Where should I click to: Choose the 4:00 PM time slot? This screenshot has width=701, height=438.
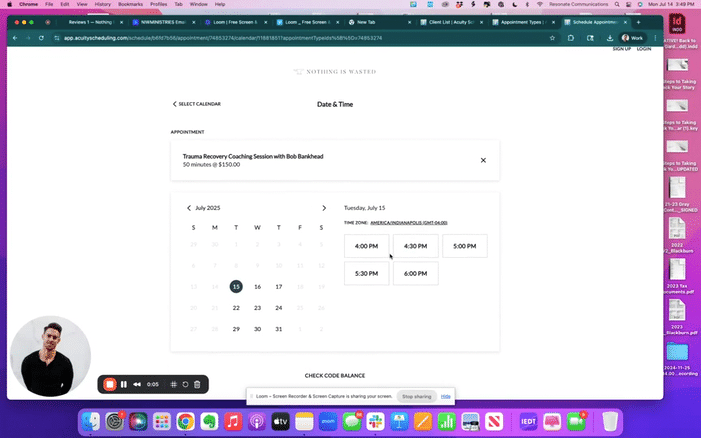[367, 246]
